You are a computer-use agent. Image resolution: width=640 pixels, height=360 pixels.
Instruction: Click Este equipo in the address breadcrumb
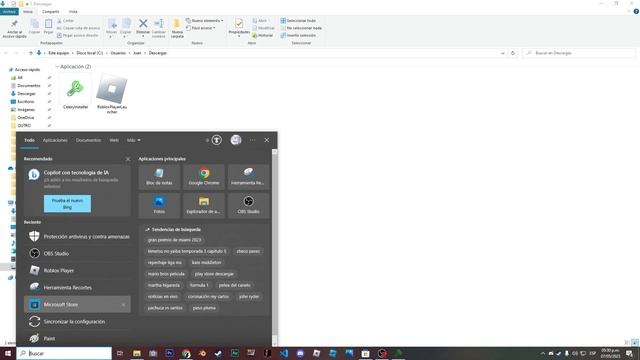59,53
